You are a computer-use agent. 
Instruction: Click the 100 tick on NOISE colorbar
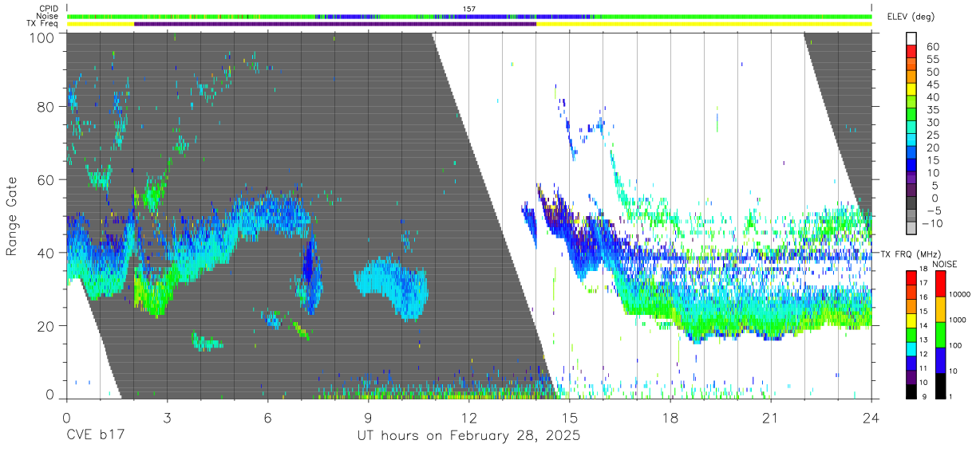click(955, 346)
